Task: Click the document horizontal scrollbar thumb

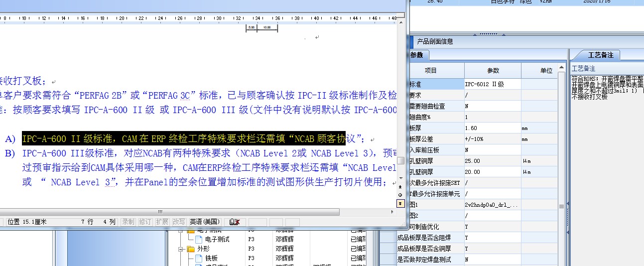Action: (x=159, y=212)
